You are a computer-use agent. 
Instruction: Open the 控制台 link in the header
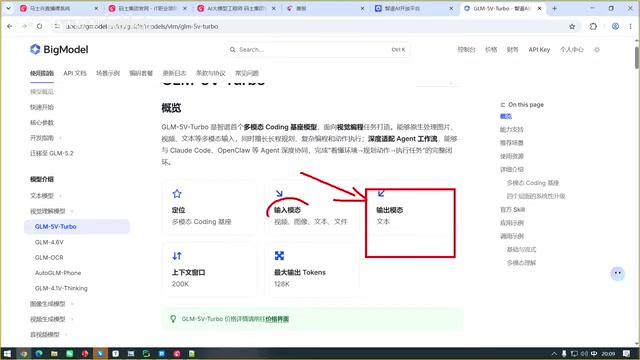466,49
